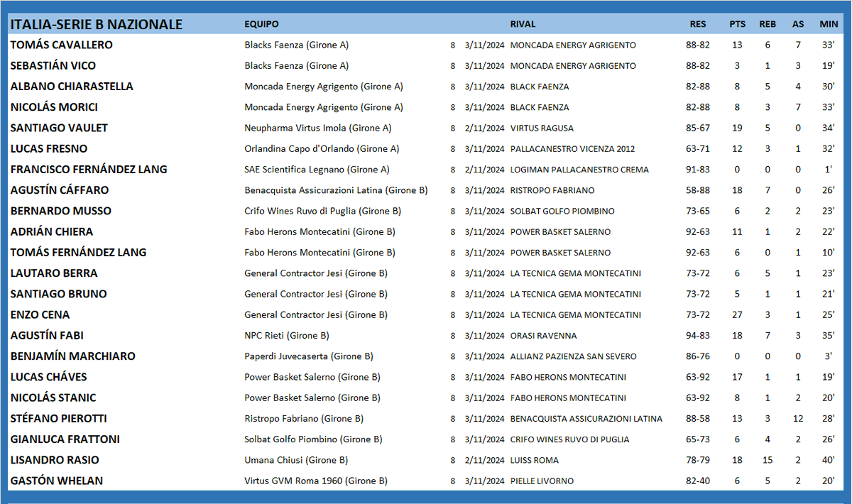Select team Benacquista Assicurazioni Latina (Girone B)
852x504 pixels.
point(336,190)
